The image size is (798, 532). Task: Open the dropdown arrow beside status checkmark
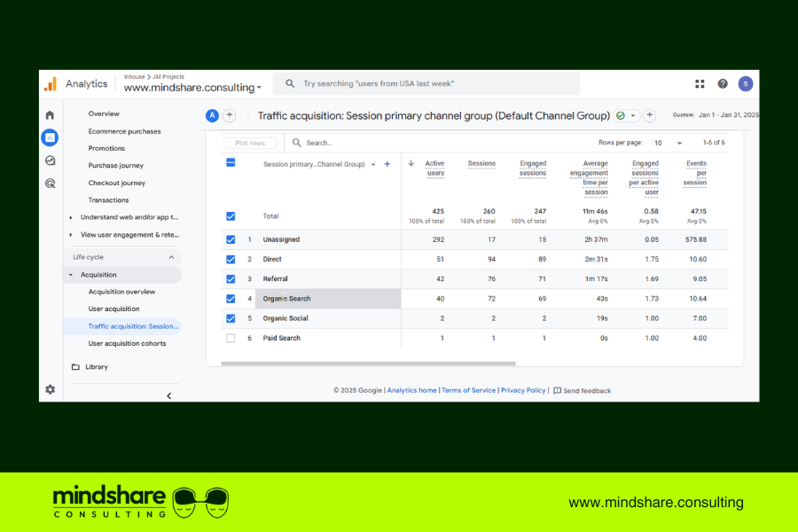pyautogui.click(x=632, y=115)
